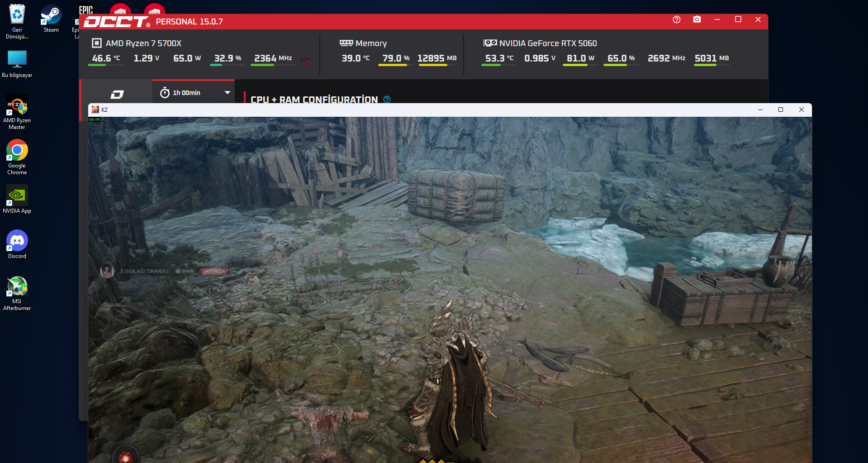Click the RAM stick icon next to Memory
The width and height of the screenshot is (868, 463).
[x=346, y=43]
